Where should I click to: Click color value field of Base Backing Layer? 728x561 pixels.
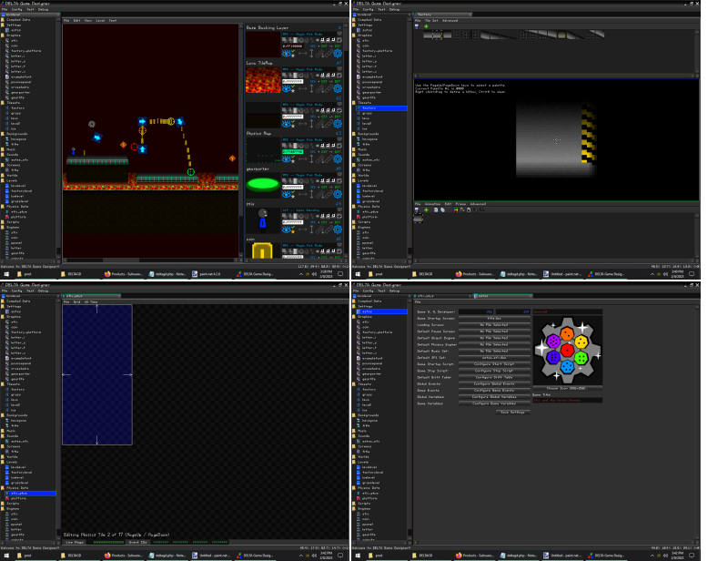[292, 46]
